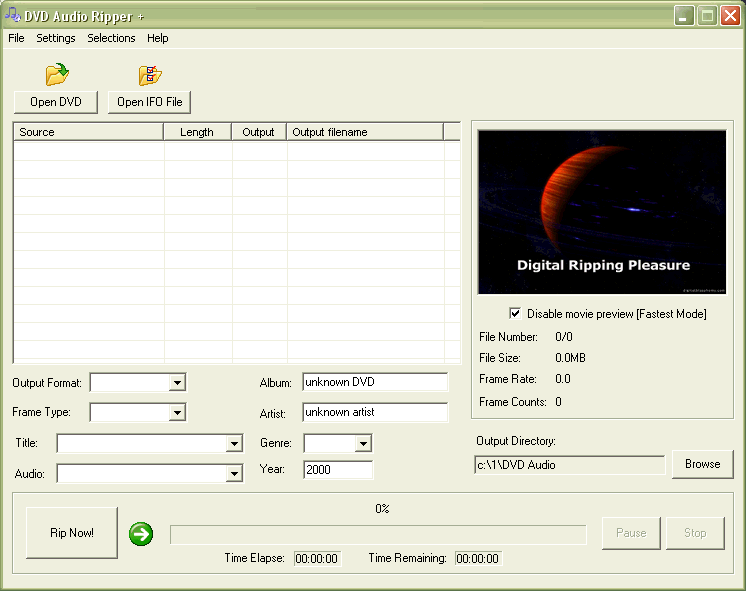Click the Digital Ripping Pleasure preview image
The height and width of the screenshot is (591, 746).
[602, 211]
